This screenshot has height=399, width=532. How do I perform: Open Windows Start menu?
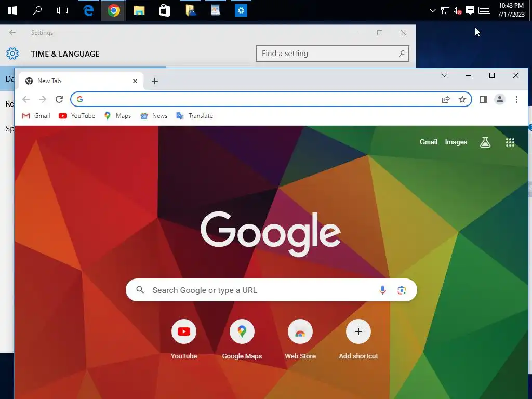12,10
